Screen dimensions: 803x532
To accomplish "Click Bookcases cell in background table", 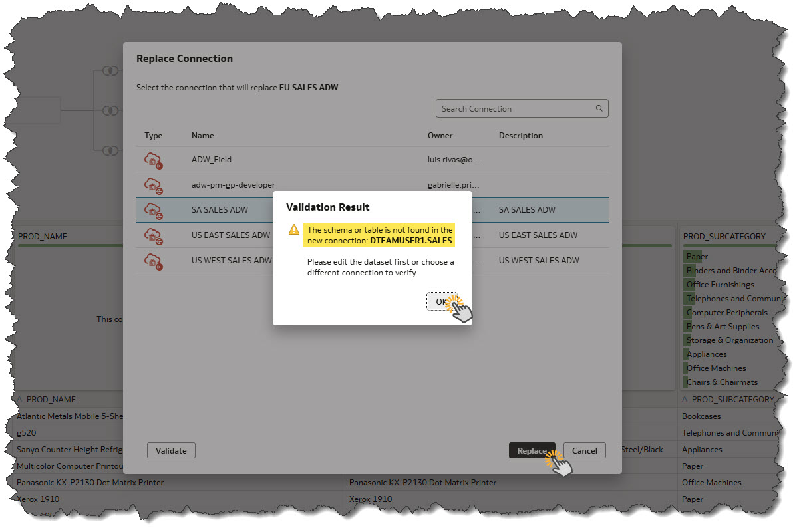I will pos(703,416).
